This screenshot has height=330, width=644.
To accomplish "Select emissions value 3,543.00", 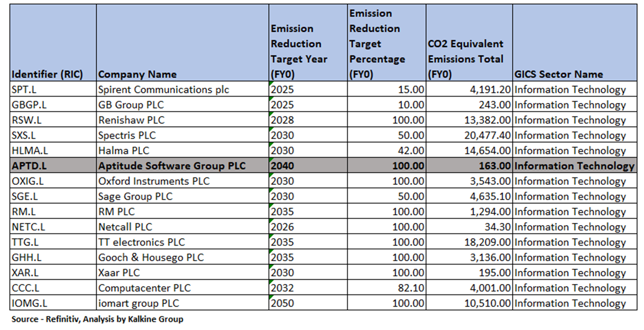I will pos(469,181).
